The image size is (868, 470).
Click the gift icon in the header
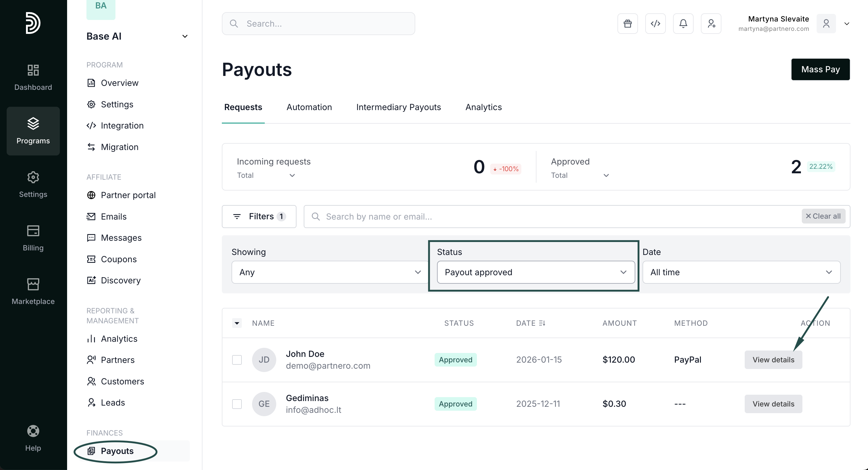627,24
